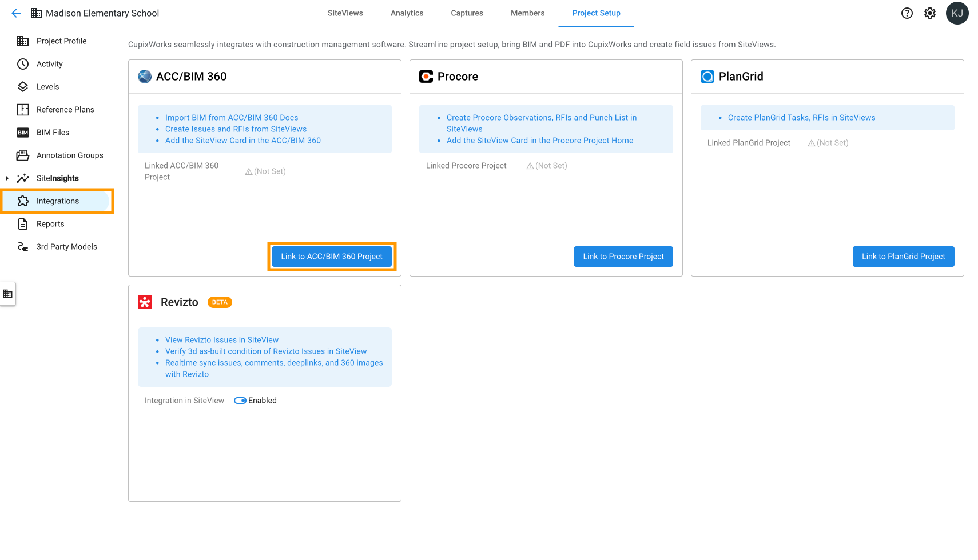Open the settings gear icon

930,13
